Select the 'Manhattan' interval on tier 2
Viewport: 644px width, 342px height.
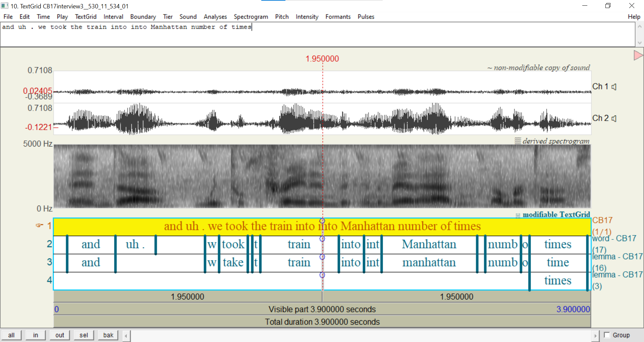tap(429, 244)
